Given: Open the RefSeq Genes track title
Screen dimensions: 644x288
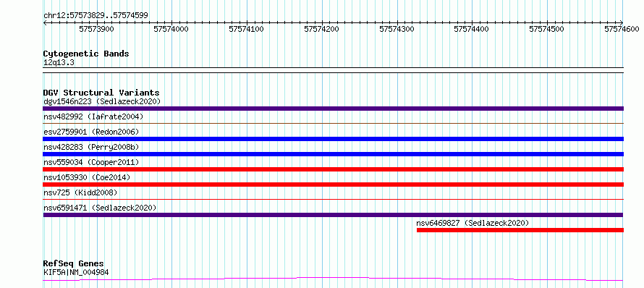Looking at the screenshot, I should (x=74, y=264).
